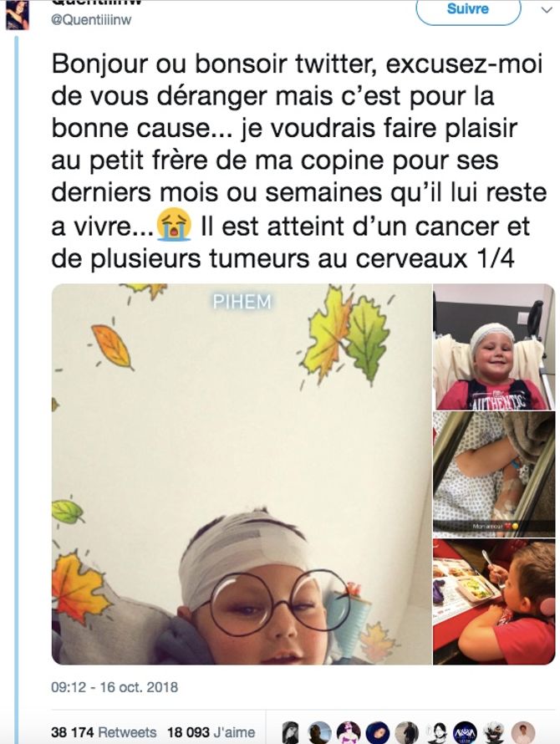This screenshot has height=744, width=560.
Task: View photo of smiling child with head bandage
Action: tap(494, 347)
